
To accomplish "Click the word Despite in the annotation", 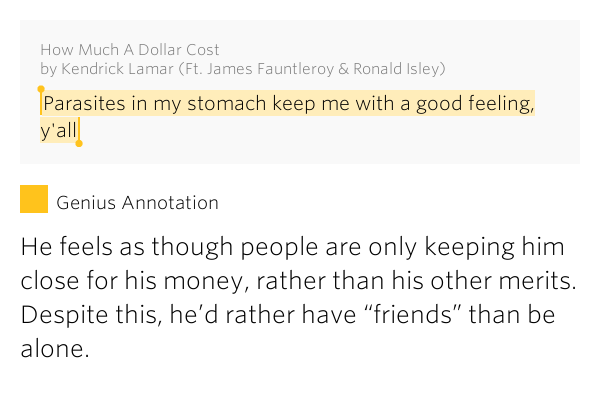I will click(x=65, y=315).
